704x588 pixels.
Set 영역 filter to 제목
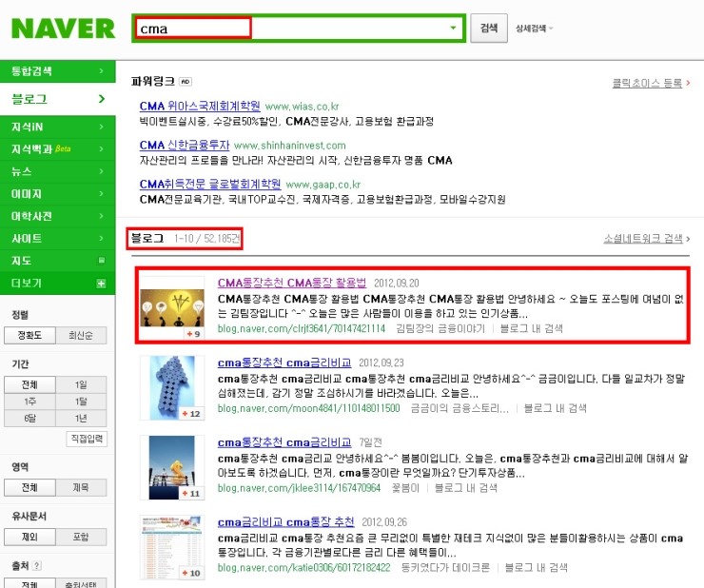pos(81,487)
